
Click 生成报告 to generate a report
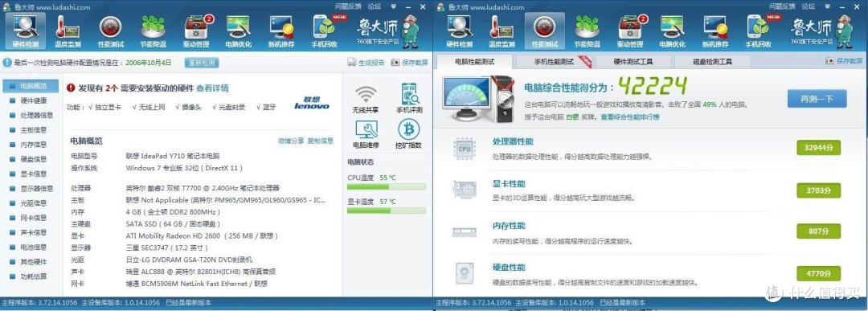[366, 63]
